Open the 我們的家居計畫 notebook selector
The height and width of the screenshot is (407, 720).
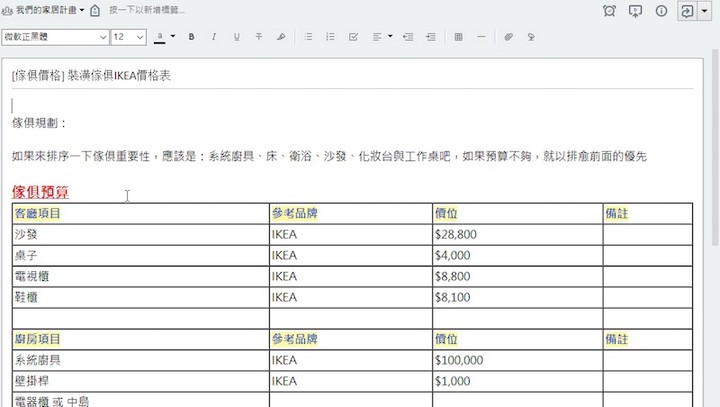(50, 11)
